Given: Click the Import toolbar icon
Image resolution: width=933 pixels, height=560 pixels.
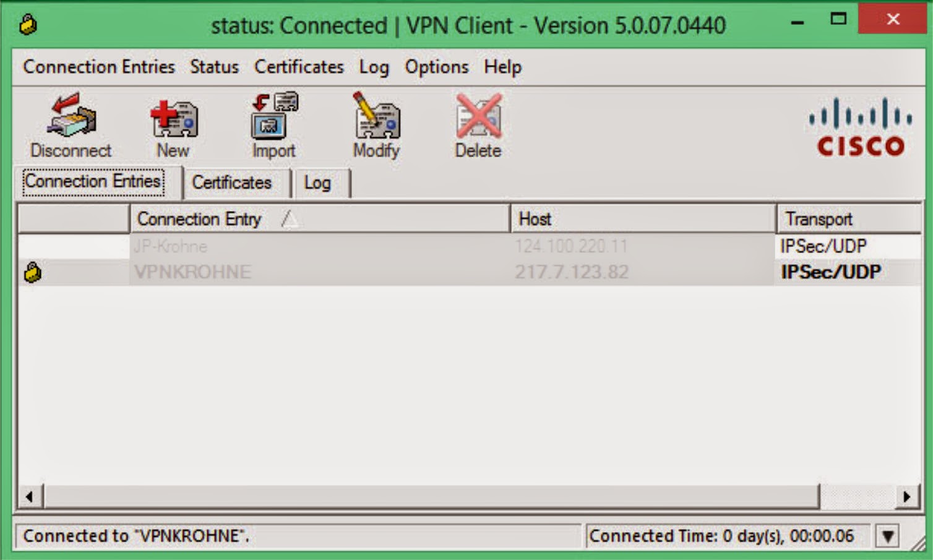Looking at the screenshot, I should [274, 125].
